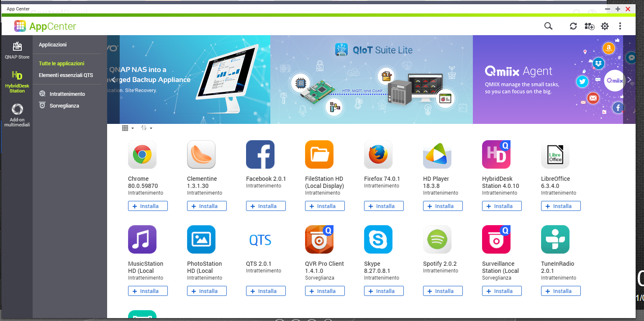Open the Qmiix Agent banner
Image resolution: width=644 pixels, height=321 pixels.
coord(548,80)
